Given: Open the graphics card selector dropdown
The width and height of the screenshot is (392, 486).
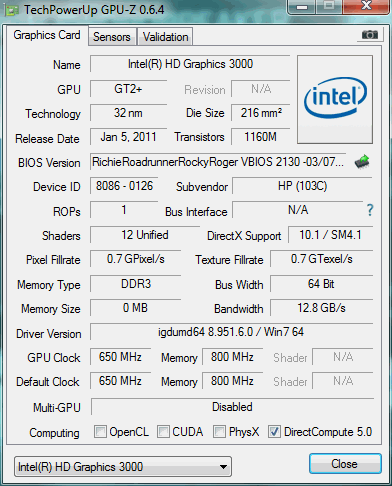Looking at the screenshot, I should (123, 467).
